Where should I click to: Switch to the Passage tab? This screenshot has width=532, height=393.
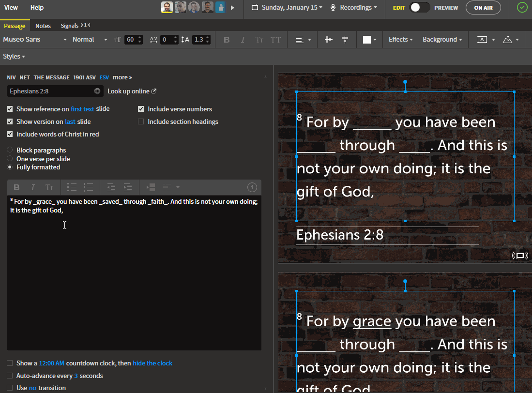pos(15,26)
